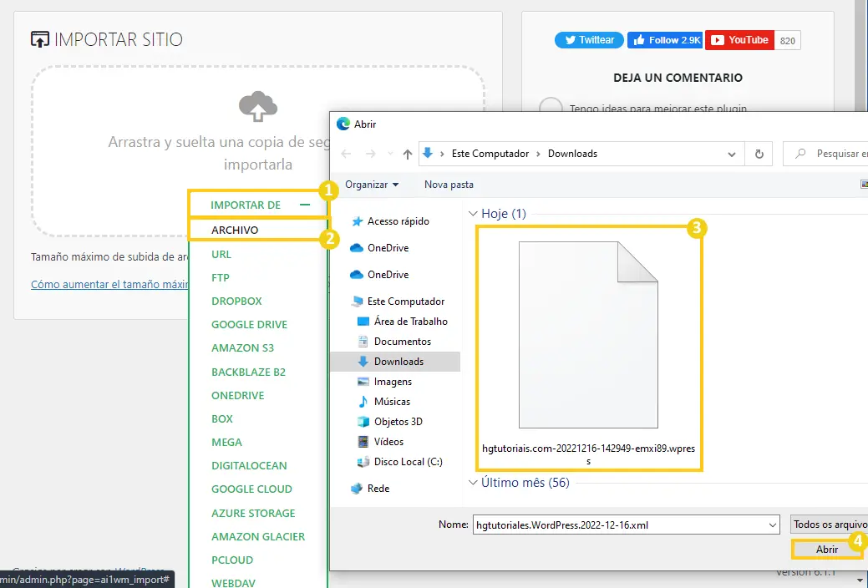Open the Todos os arquivos file type dropdown
868x588 pixels.
pyautogui.click(x=830, y=525)
